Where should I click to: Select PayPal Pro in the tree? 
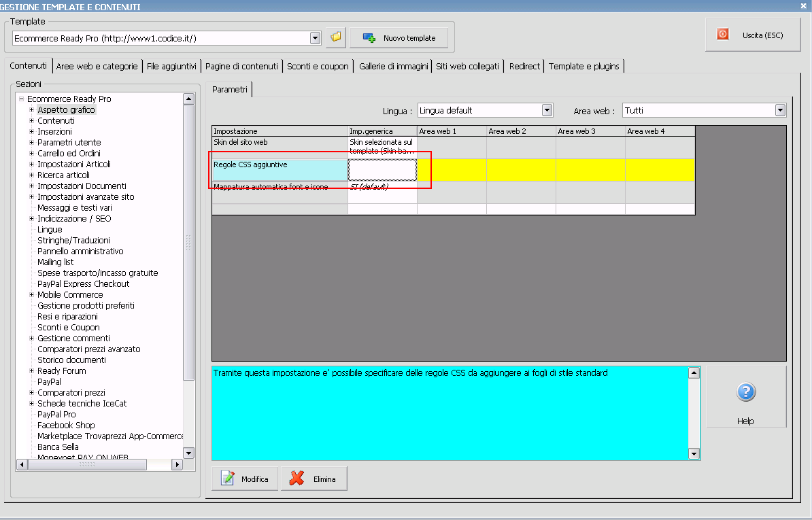(x=56, y=414)
